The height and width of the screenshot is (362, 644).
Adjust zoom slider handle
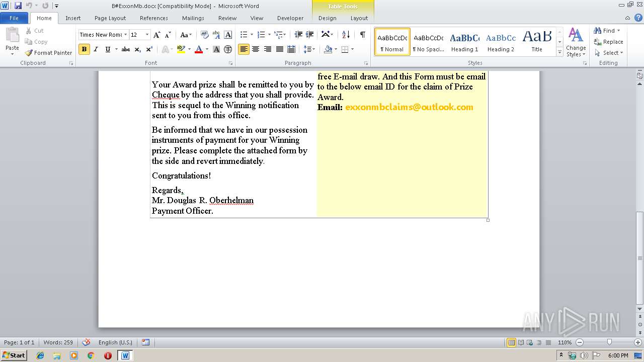click(x=609, y=342)
